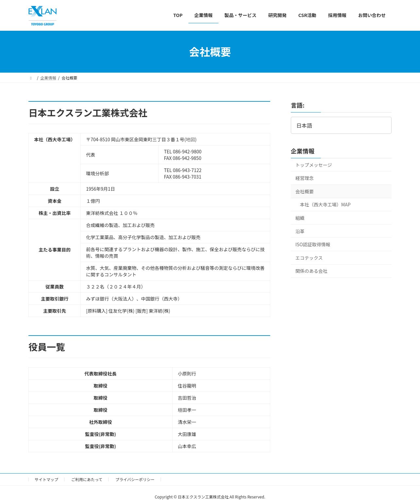This screenshot has height=504, width=420.
Task: Open the CSR活動 navigation item
Action: (x=307, y=15)
